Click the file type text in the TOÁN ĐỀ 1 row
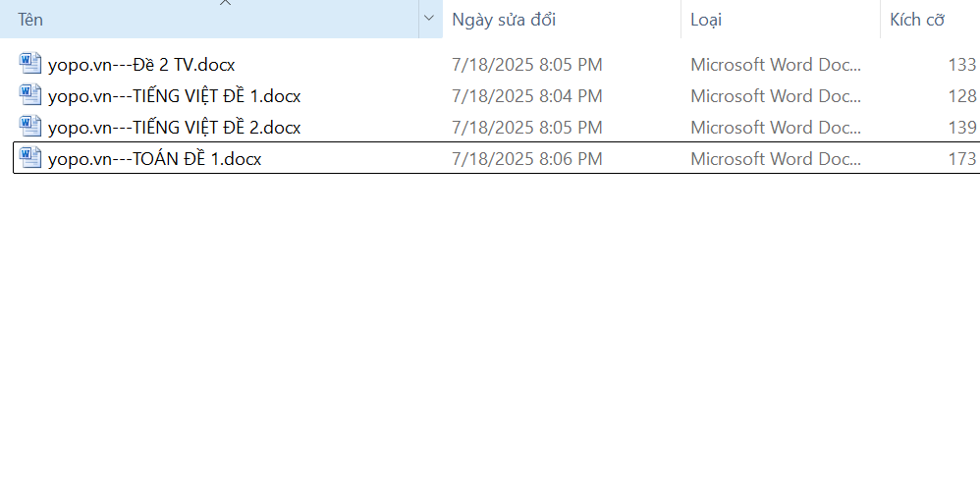Viewport: 980px width, 493px height. tap(775, 159)
